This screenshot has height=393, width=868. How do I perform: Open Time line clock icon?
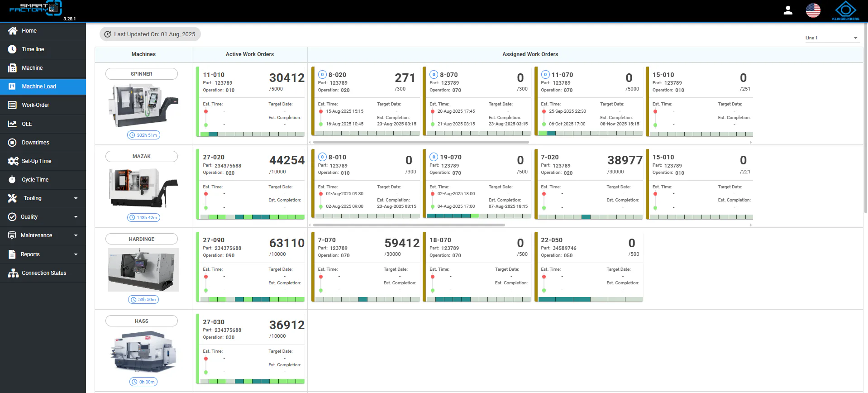[12, 49]
